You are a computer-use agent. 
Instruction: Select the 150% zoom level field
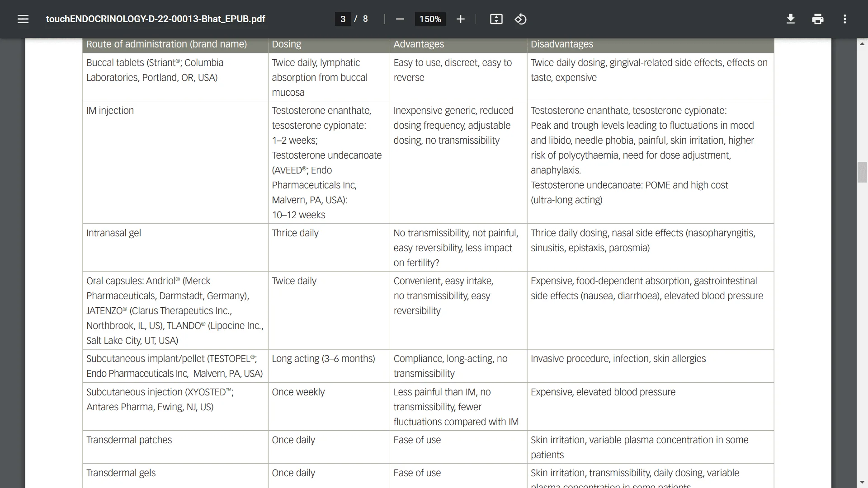pos(430,19)
